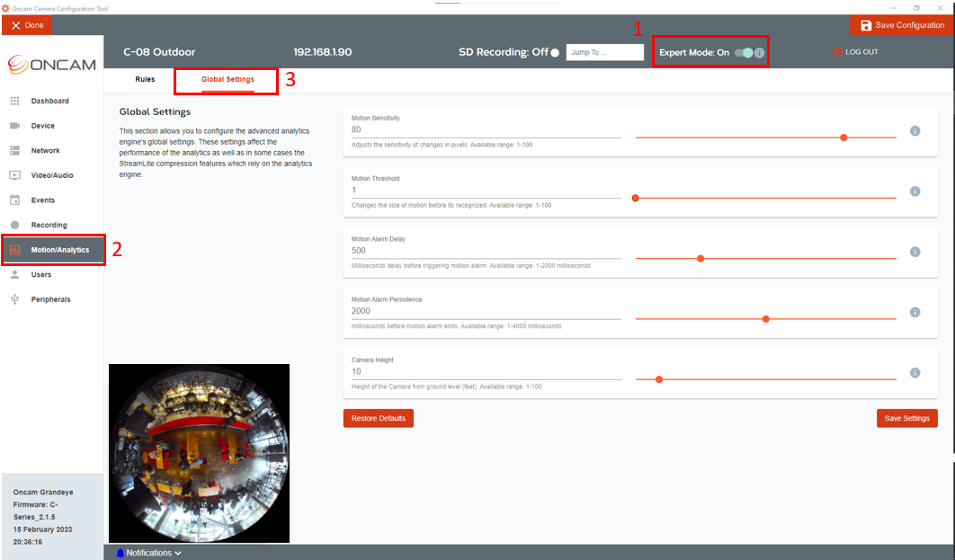Open Video/Audio monitor icon

[x=14, y=175]
